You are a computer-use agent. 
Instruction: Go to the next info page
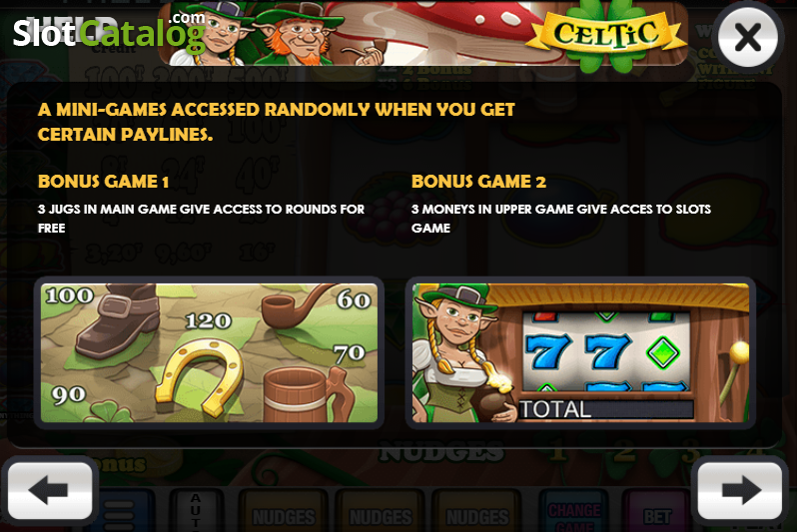740,489
